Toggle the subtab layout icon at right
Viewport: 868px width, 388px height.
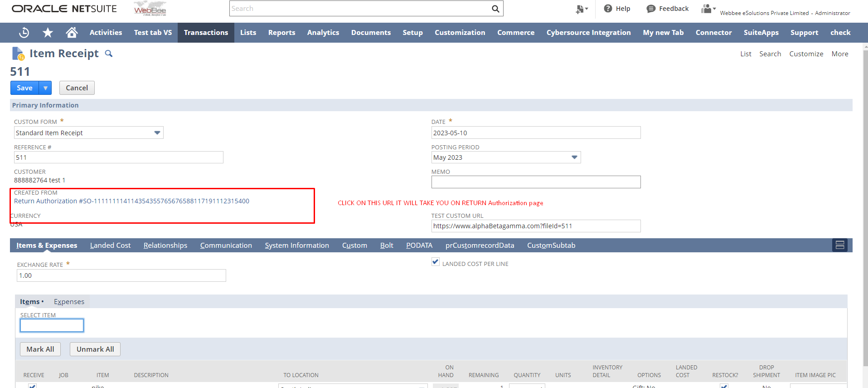(x=839, y=245)
